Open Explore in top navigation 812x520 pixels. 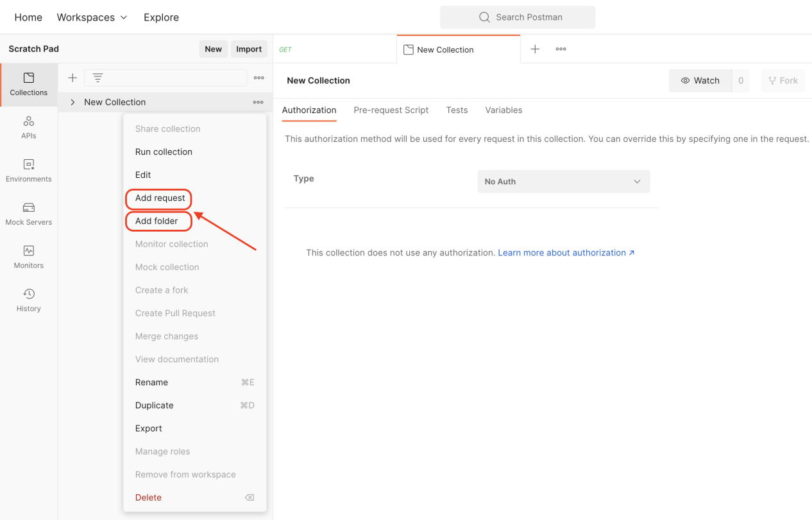[161, 17]
